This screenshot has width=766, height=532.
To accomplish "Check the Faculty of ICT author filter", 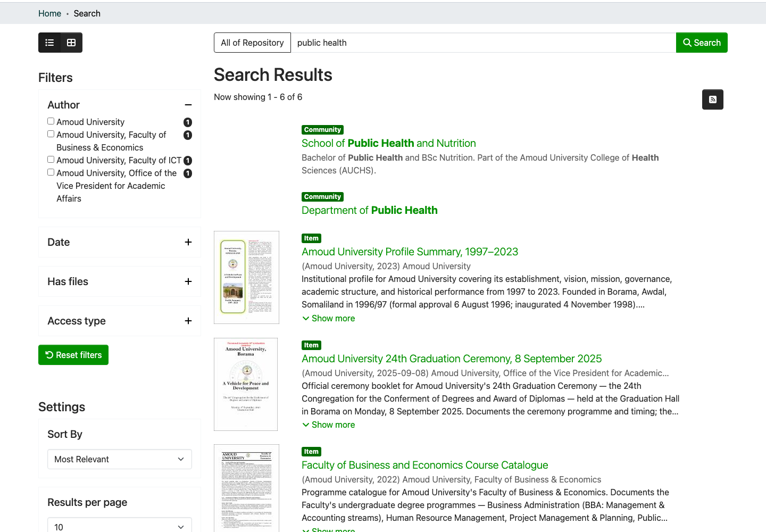I will click(51, 160).
